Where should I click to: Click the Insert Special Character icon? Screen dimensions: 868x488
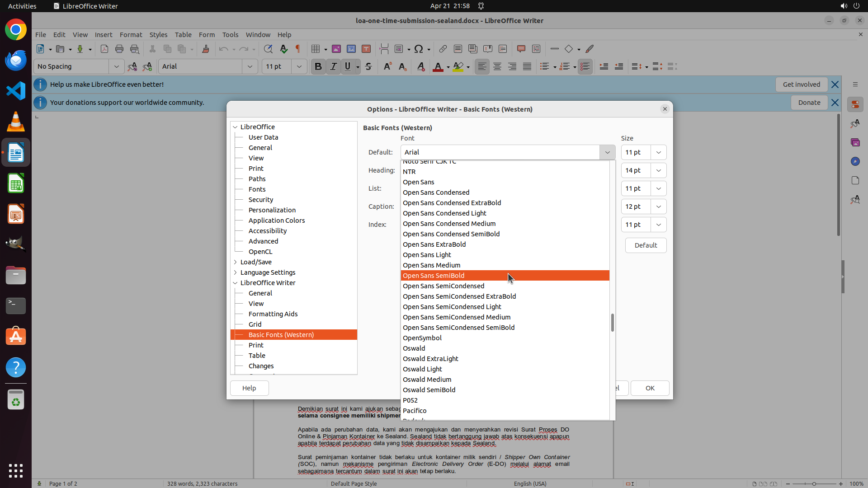pyautogui.click(x=419, y=49)
